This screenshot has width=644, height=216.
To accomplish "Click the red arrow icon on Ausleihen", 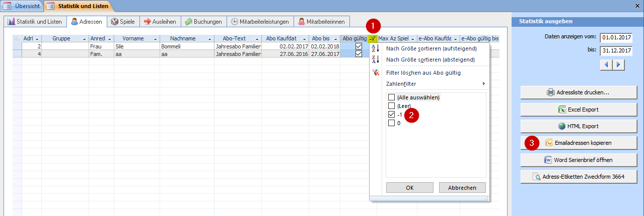I will click(148, 22).
